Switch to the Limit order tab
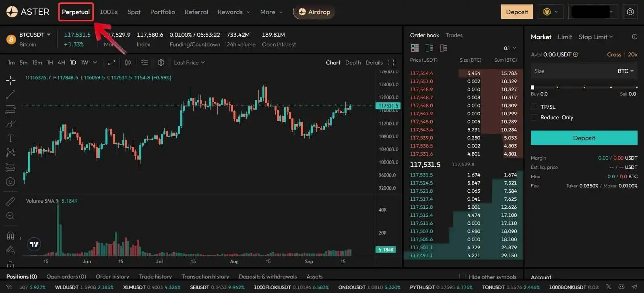Screen dimensions: 644x293 click(x=565, y=37)
